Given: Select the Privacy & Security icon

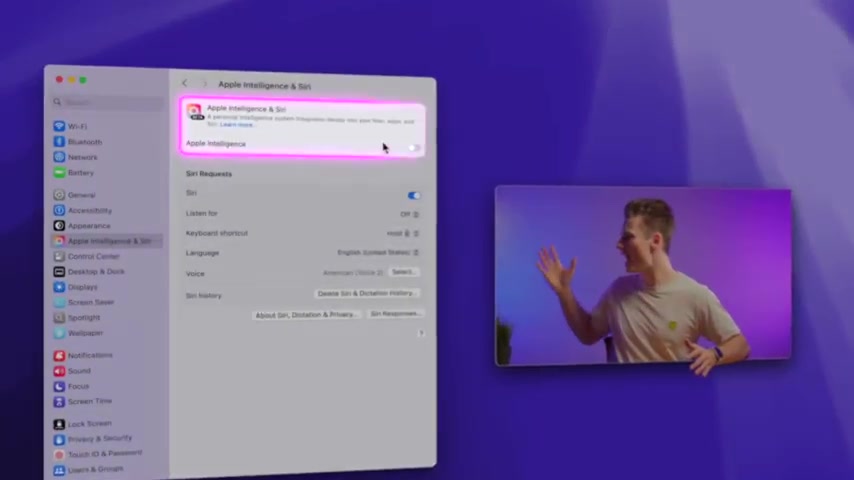Looking at the screenshot, I should [59, 439].
